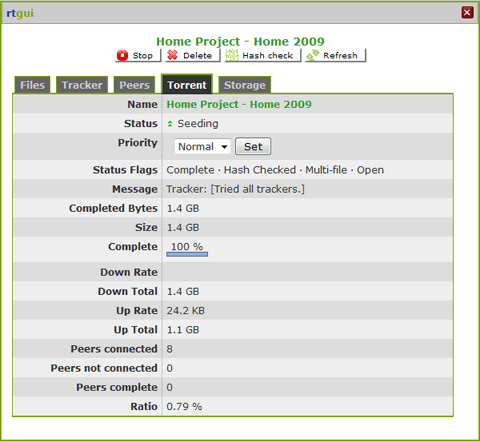This screenshot has width=480, height=442.
Task: Click the Hash check binary icon
Action: 232,55
